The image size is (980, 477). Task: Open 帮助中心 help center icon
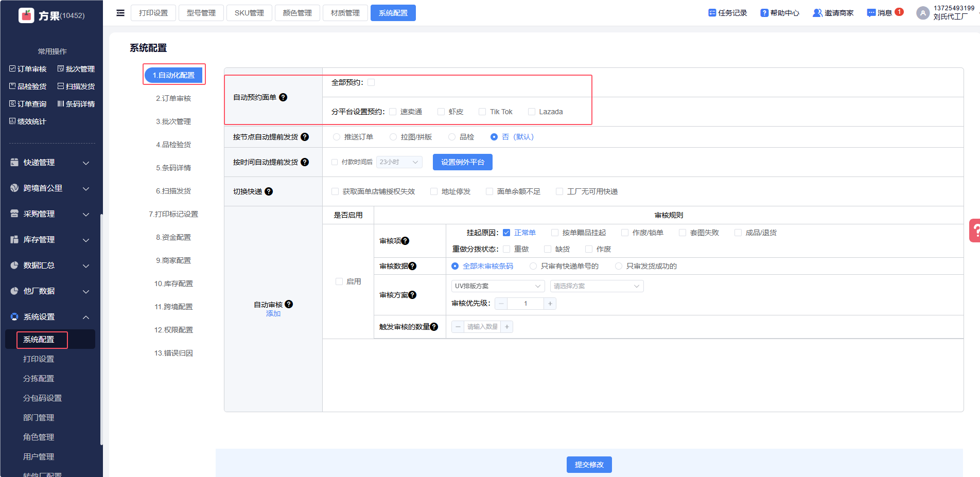[764, 13]
